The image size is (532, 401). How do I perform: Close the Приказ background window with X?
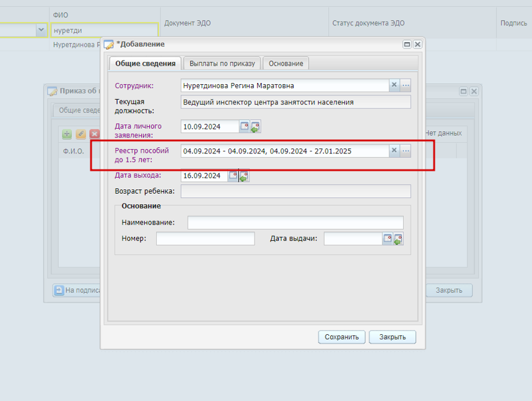(x=474, y=91)
